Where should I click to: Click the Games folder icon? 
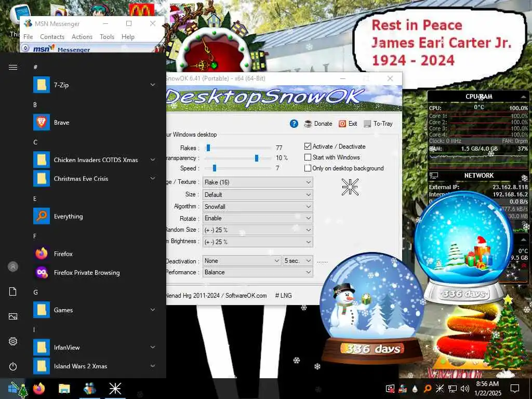[42, 310]
